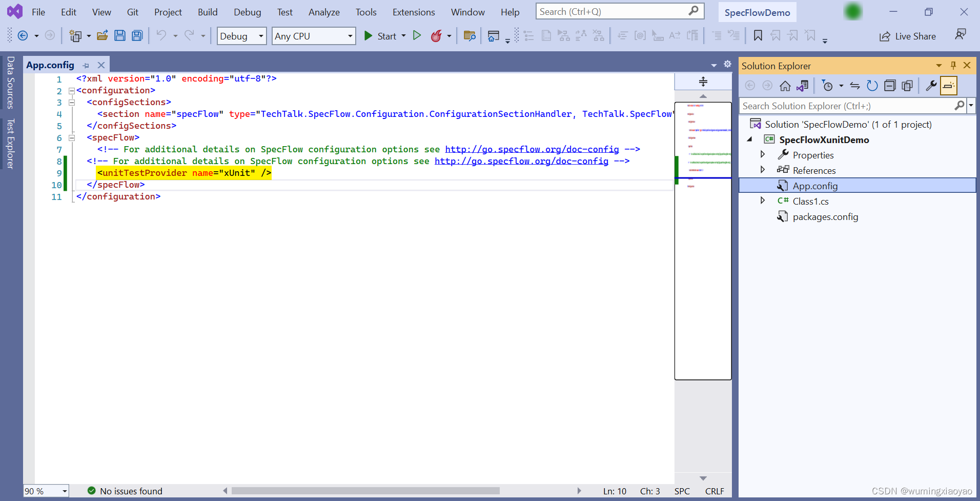Click the Open File folder icon

[x=103, y=35]
